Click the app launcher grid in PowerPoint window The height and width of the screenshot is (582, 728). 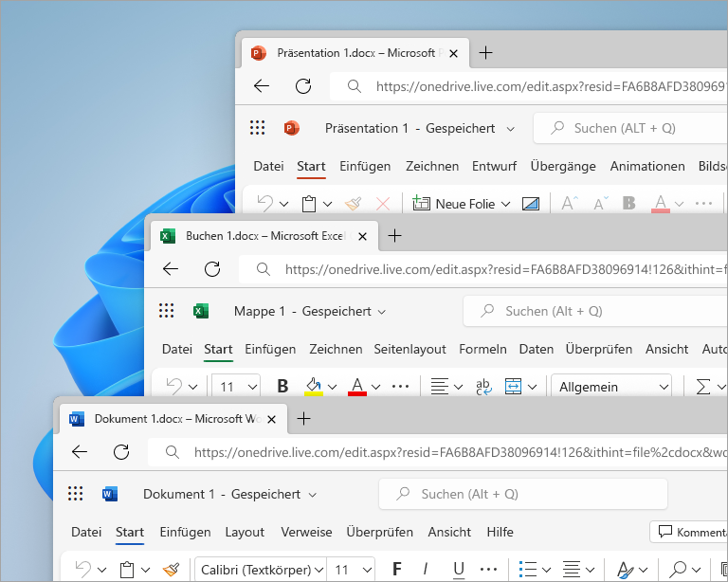[x=257, y=128]
